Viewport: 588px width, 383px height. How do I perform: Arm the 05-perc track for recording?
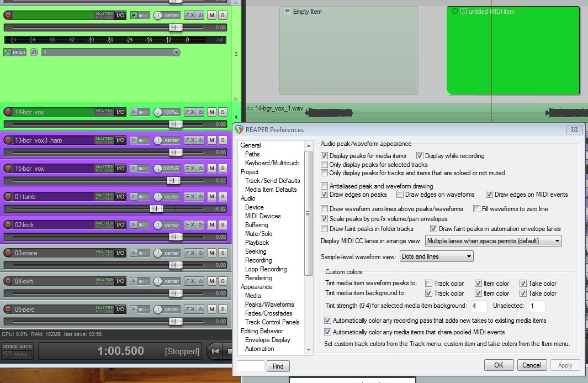(8, 309)
